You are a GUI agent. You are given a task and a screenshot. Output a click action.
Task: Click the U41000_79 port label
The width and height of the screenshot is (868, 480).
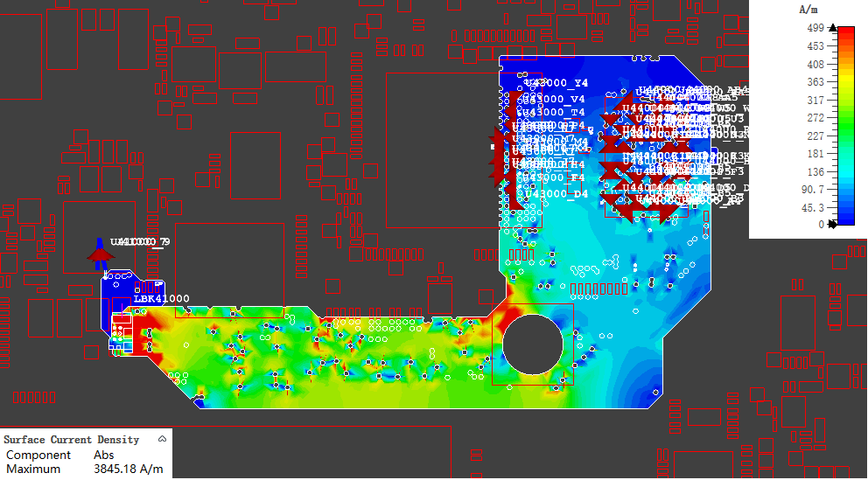tap(139, 241)
